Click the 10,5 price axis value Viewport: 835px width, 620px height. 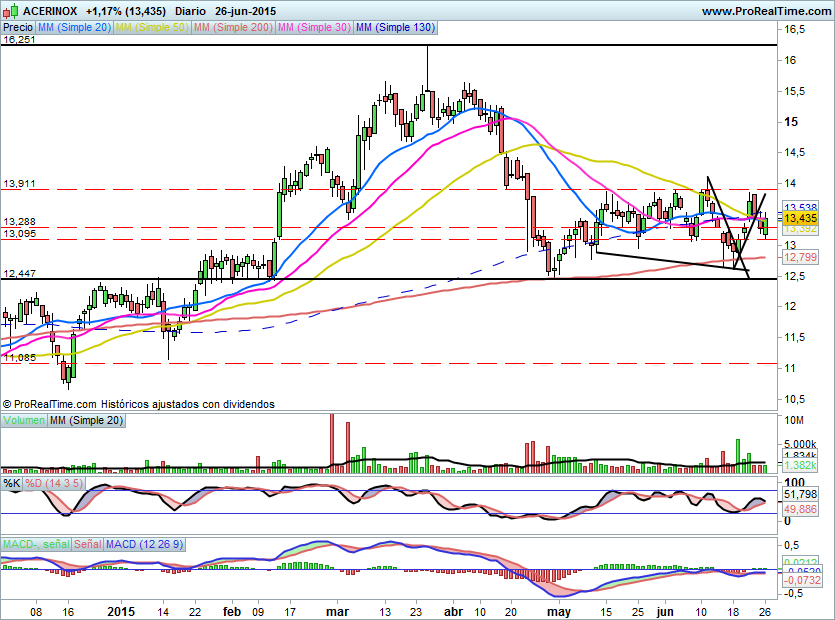coord(794,399)
